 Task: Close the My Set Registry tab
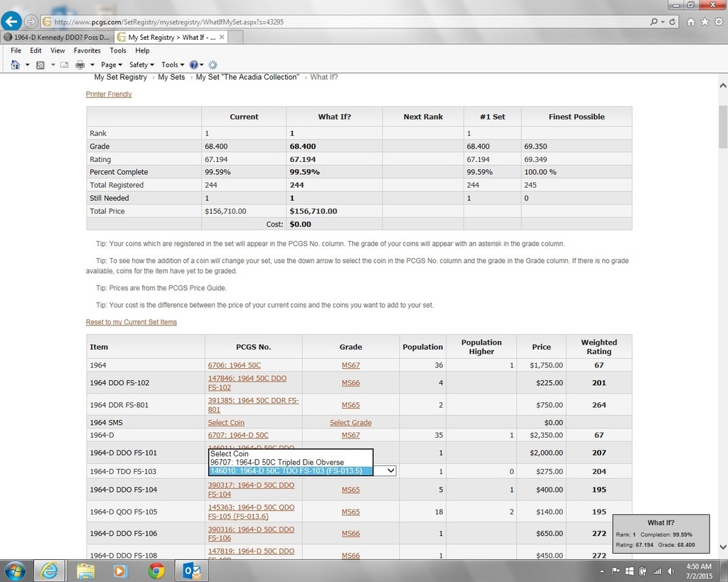[x=222, y=37]
